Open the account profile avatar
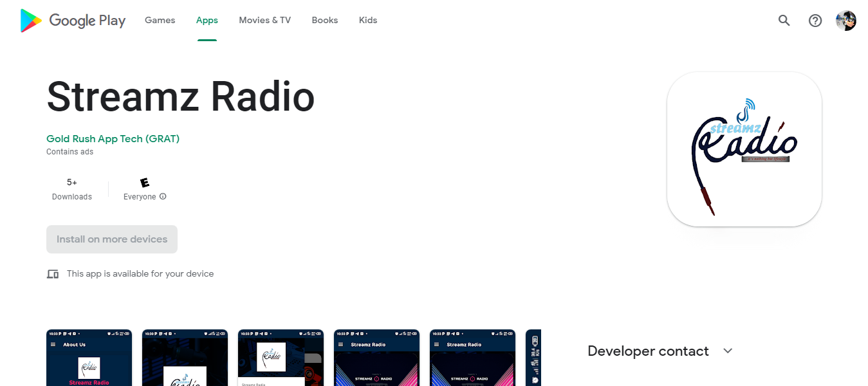This screenshot has width=868, height=386. [845, 21]
